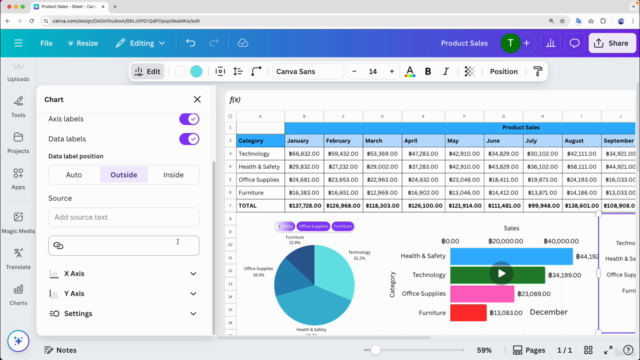Select Auto data label position
The width and height of the screenshot is (640, 360).
point(74,175)
